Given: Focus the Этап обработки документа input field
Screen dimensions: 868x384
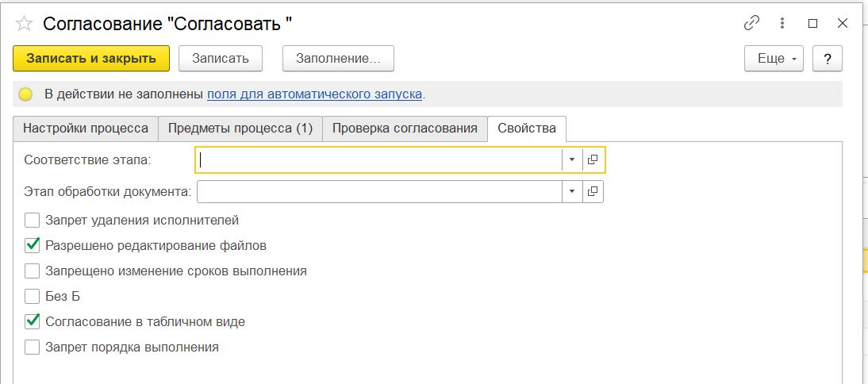Looking at the screenshot, I should (x=380, y=191).
